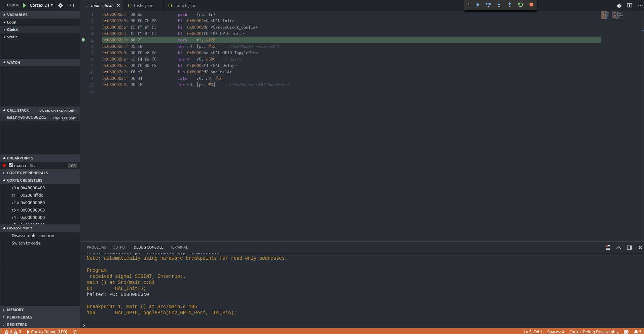Image resolution: width=644 pixels, height=334 pixels.
Task: Click Disassemble function
Action: [x=33, y=235]
